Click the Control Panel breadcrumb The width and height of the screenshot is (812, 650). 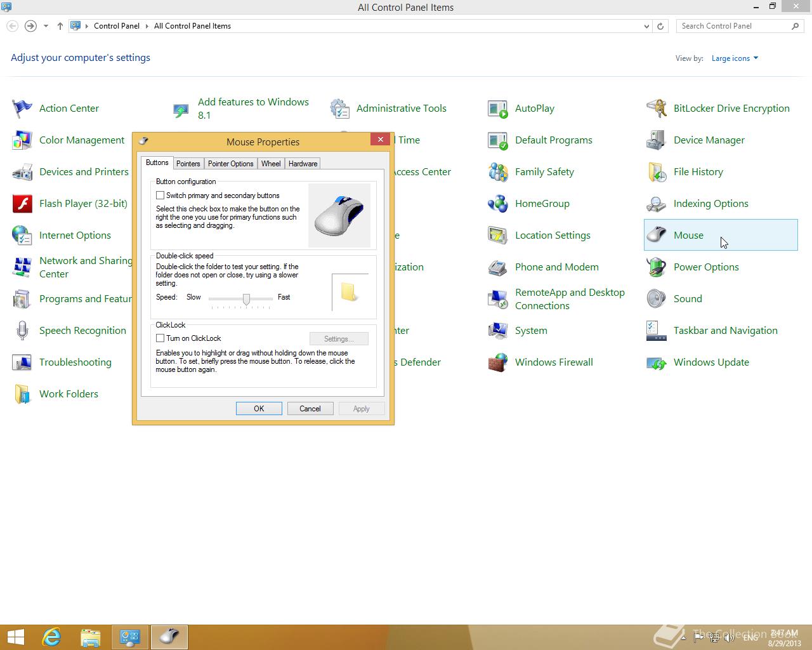(117, 26)
